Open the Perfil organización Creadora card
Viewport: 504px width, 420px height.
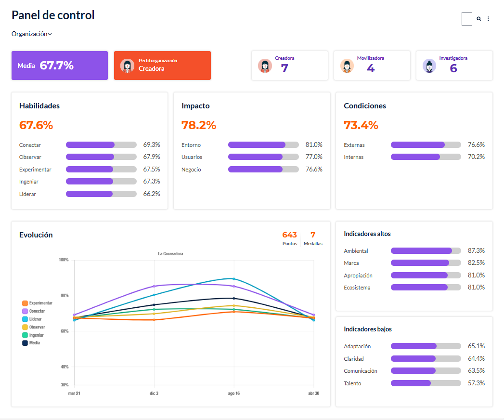coord(162,66)
